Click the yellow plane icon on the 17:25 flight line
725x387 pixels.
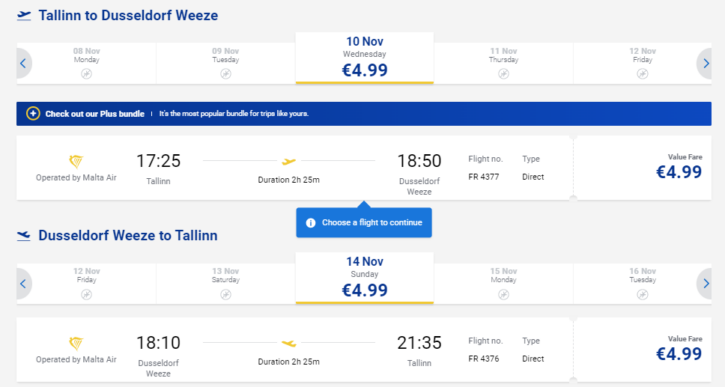[x=289, y=161]
